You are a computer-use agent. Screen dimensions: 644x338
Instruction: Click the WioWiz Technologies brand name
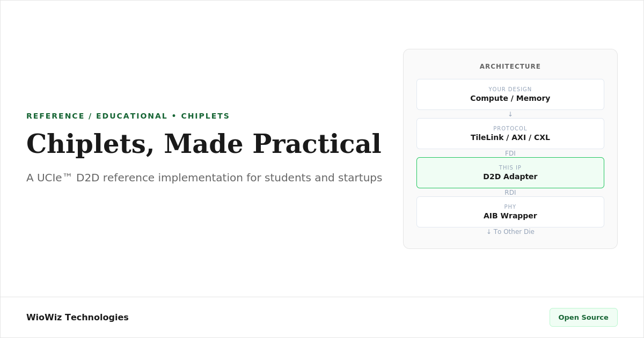click(x=77, y=317)
